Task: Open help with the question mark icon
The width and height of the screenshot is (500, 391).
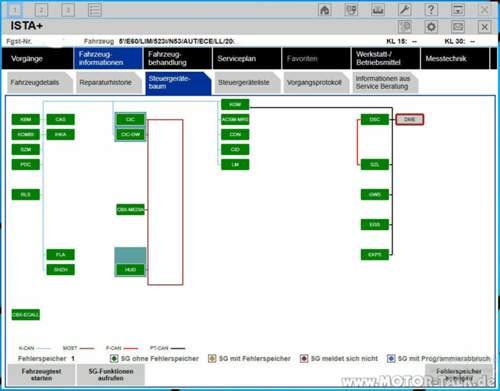Action: pos(431,10)
